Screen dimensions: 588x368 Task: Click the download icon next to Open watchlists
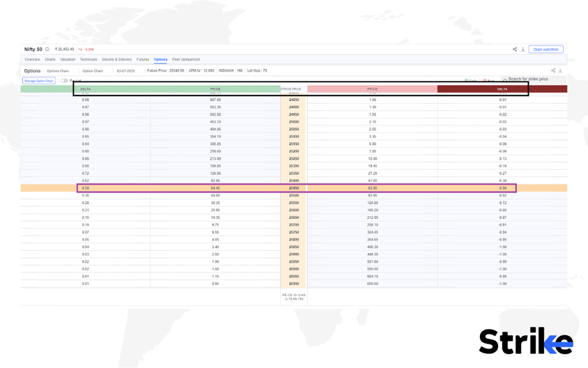[x=523, y=49]
